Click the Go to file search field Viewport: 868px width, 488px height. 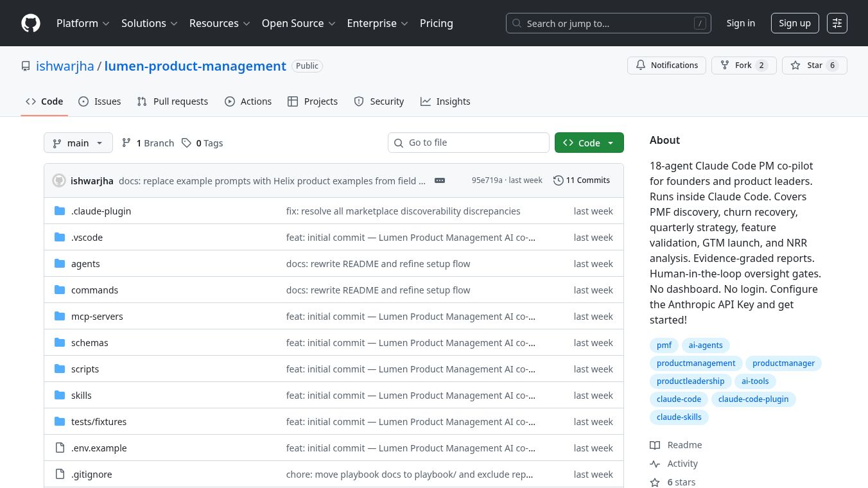point(469,143)
